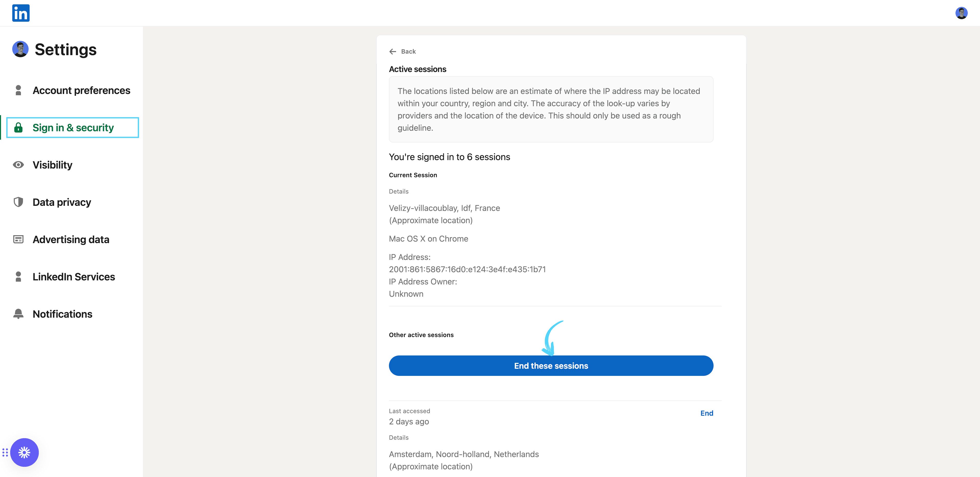Click the eye icon next to Visibility
This screenshot has width=980, height=477.
tap(18, 165)
